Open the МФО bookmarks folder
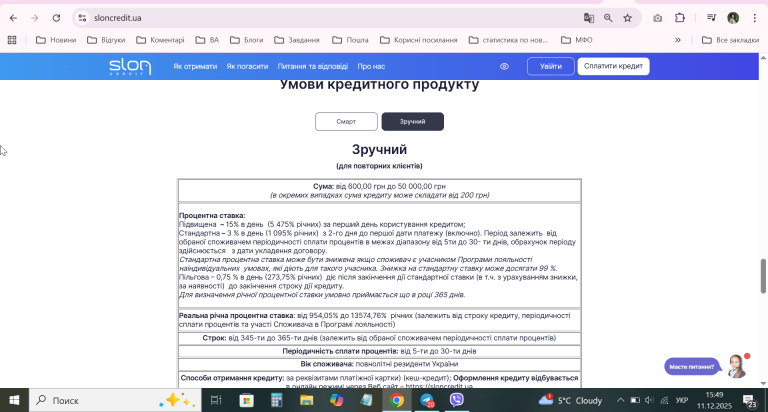Image resolution: width=768 pixels, height=412 pixels. (577, 40)
